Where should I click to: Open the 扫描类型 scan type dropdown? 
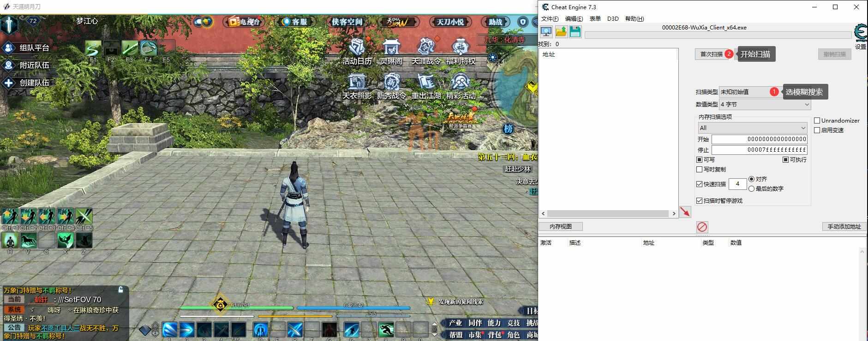click(x=765, y=92)
